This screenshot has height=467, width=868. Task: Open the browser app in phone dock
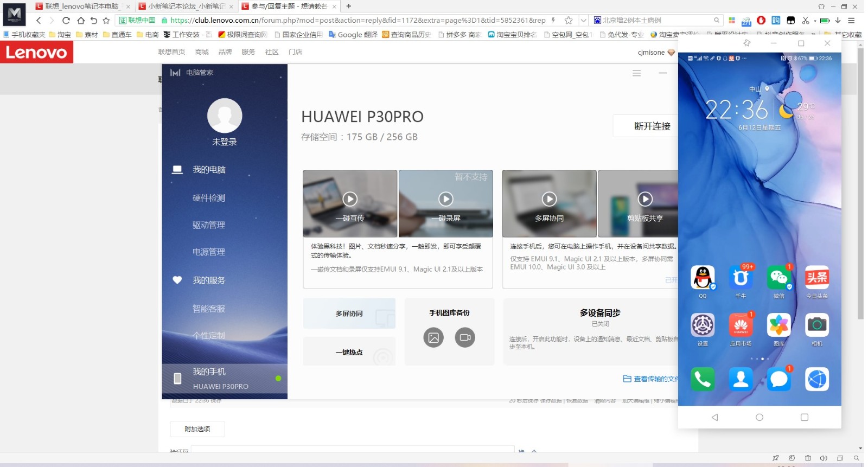(817, 379)
